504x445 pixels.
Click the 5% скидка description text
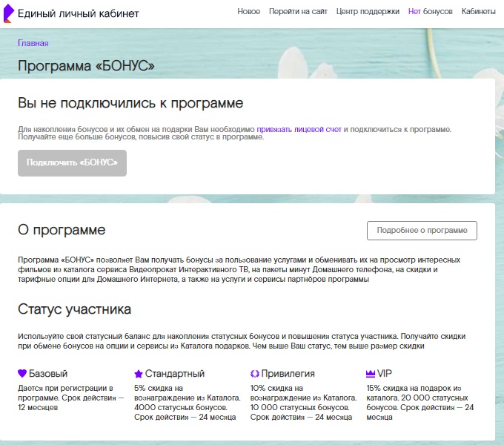(187, 403)
